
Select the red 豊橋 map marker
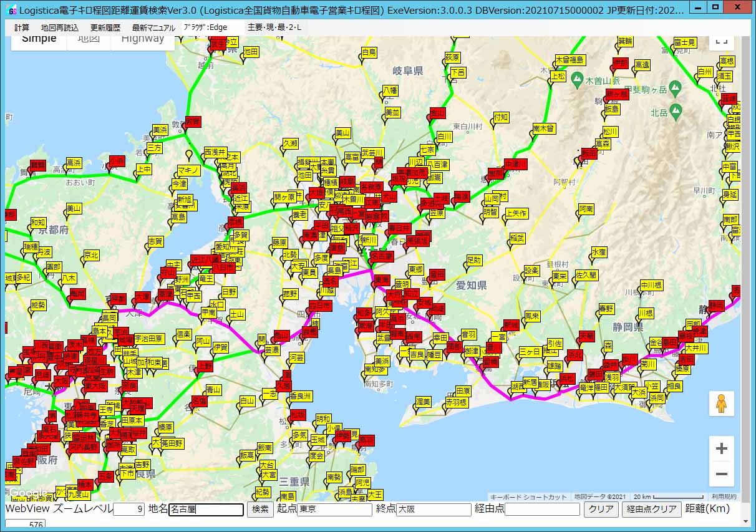(490, 362)
